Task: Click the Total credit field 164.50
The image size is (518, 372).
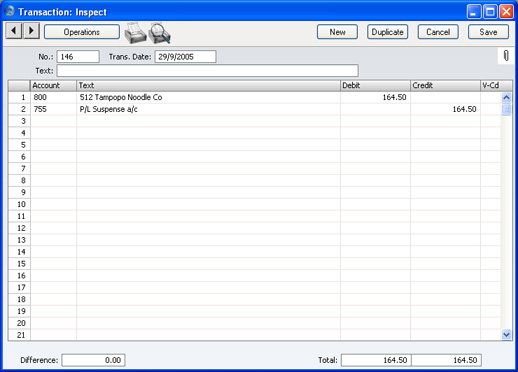Action: click(447, 360)
